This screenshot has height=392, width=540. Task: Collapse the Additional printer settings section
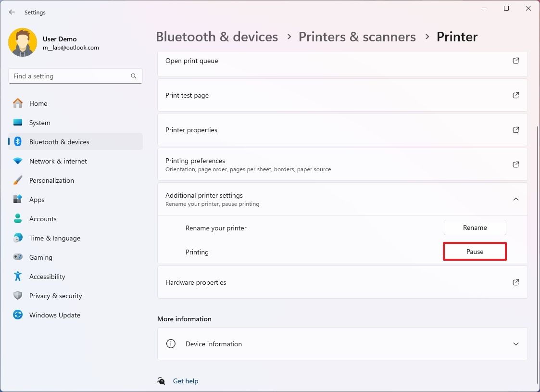(516, 199)
